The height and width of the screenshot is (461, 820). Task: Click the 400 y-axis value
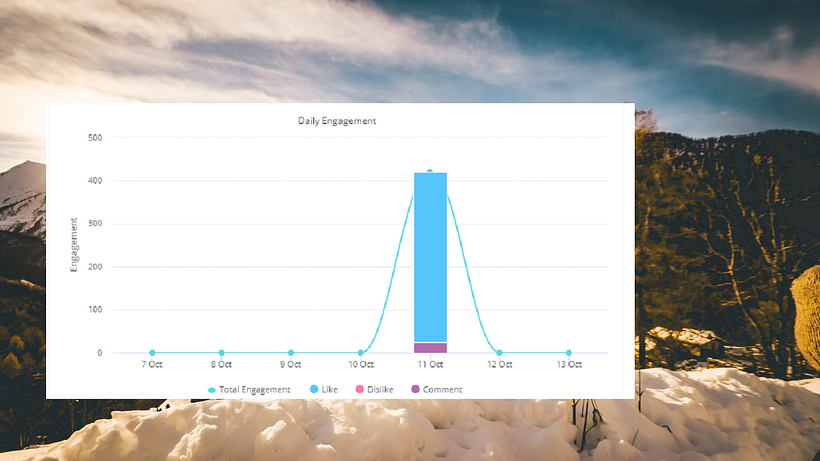pyautogui.click(x=95, y=180)
